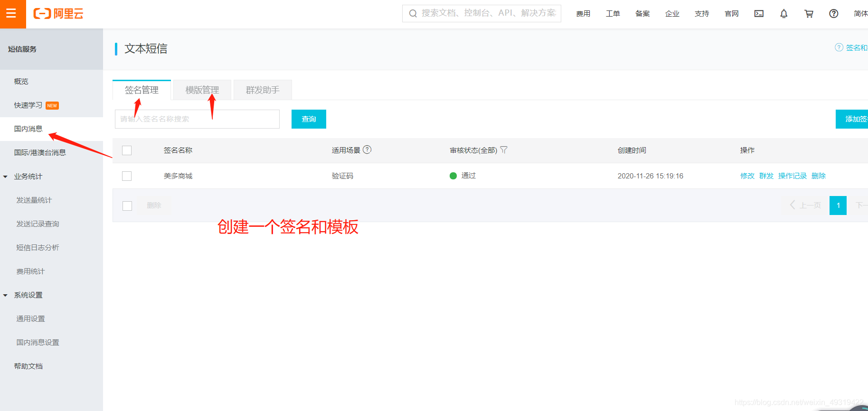
Task: Open 发送量统计 in the sidebar
Action: (34, 200)
